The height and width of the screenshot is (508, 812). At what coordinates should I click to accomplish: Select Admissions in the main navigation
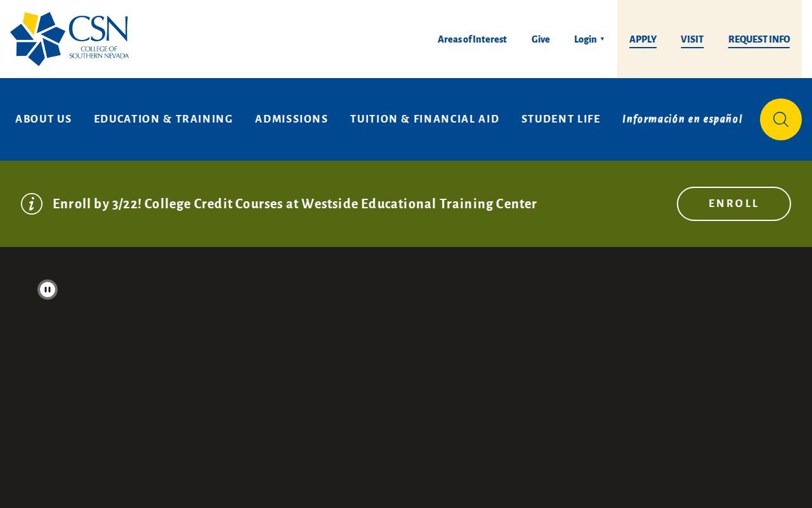click(x=291, y=119)
